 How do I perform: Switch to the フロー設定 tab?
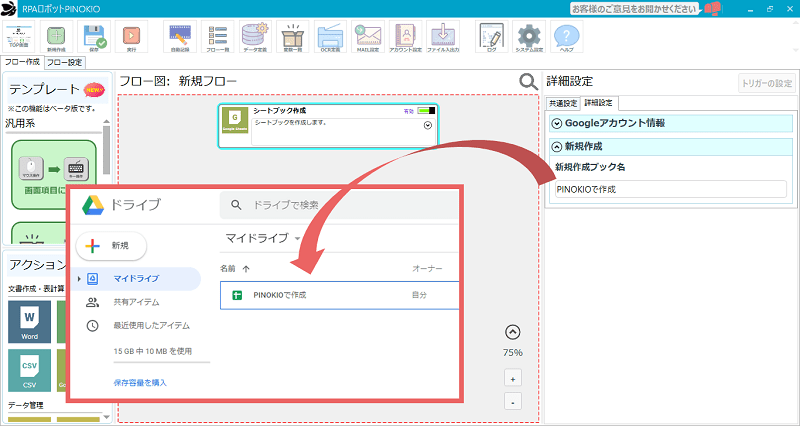click(x=64, y=63)
